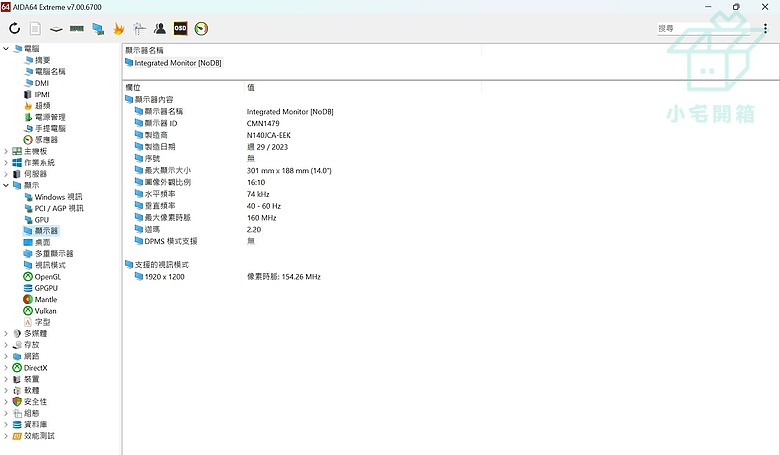Select 電腦名稱 in the tree
Image resolution: width=780 pixels, height=455 pixels.
44,71
